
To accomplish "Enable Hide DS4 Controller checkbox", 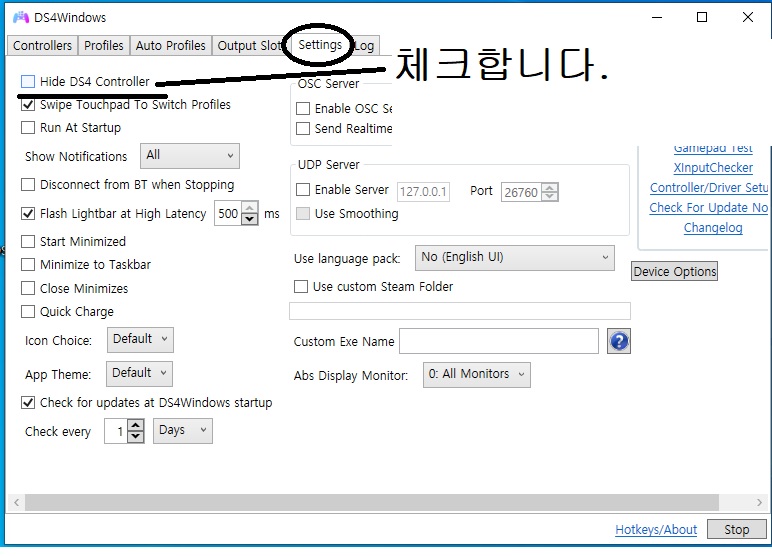I will click(28, 81).
